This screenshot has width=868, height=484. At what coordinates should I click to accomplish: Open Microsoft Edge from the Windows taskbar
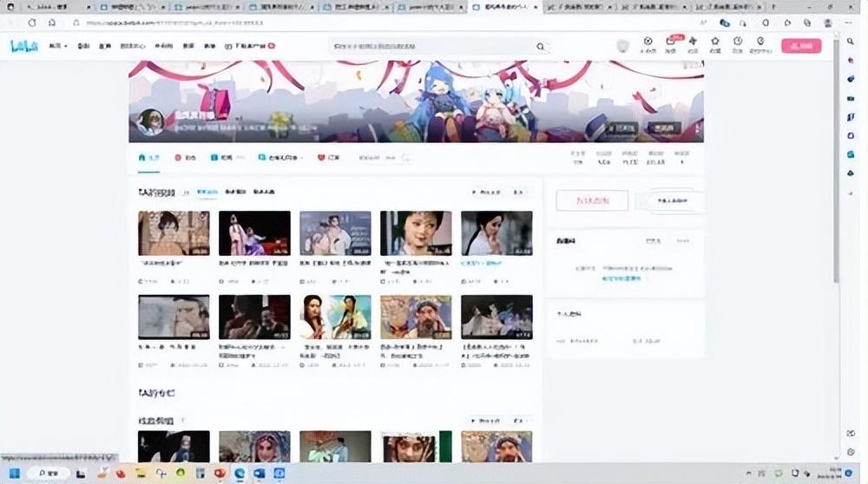pyautogui.click(x=239, y=474)
